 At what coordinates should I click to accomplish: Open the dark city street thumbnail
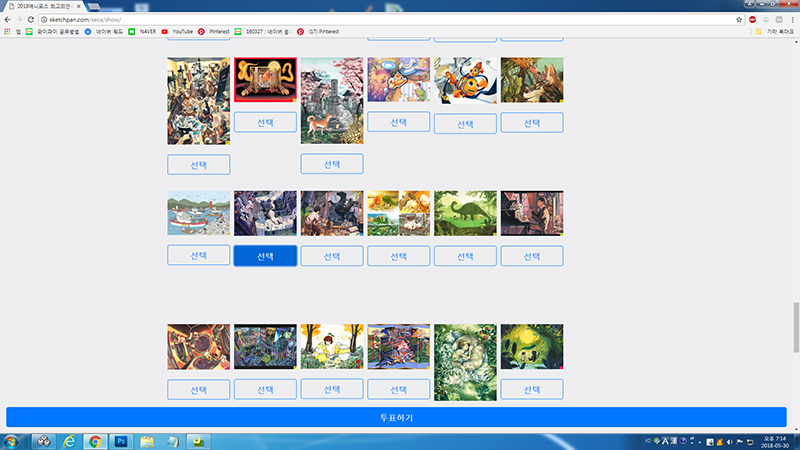pos(265,346)
